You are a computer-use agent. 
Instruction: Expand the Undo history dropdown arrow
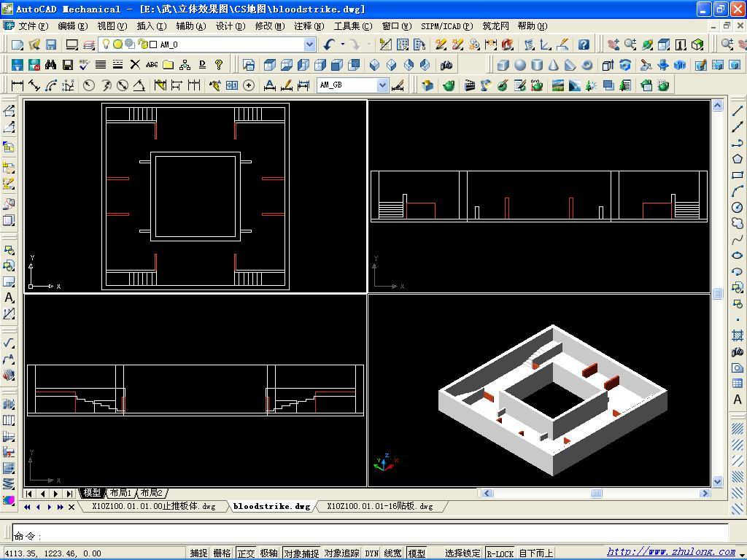[x=343, y=44]
